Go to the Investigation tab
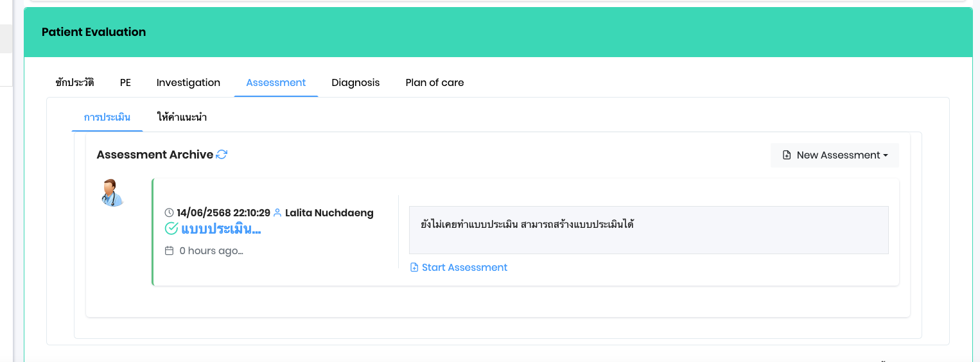The width and height of the screenshot is (980, 362). pos(188,82)
